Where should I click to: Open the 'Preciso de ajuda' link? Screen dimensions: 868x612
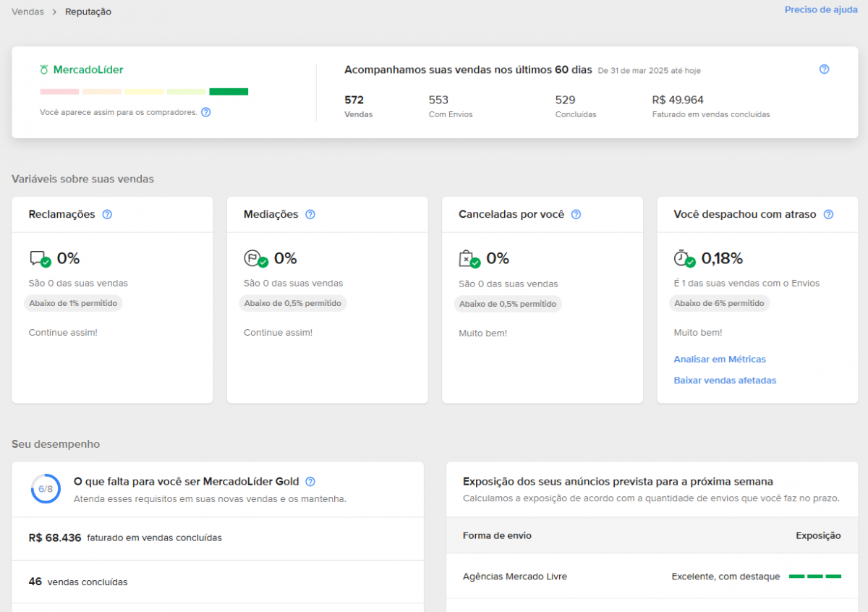[821, 10]
